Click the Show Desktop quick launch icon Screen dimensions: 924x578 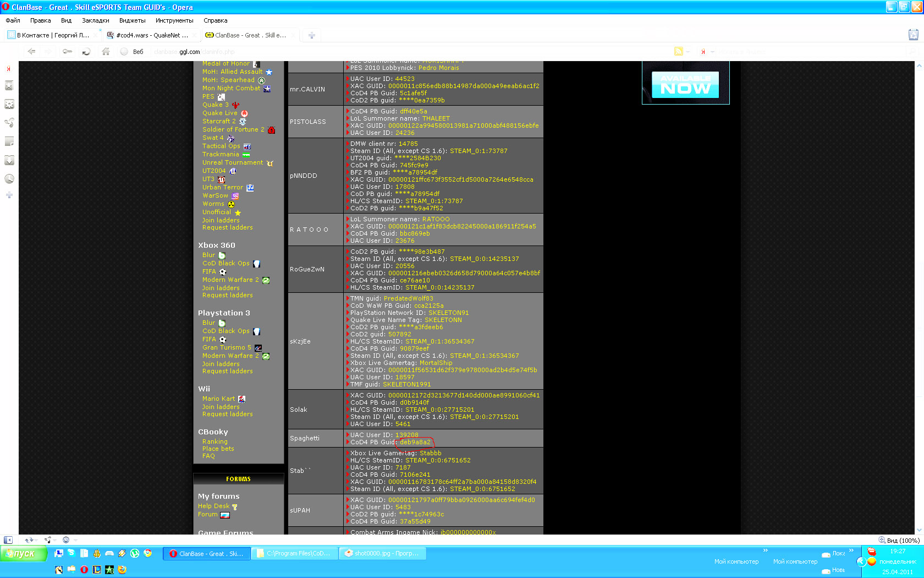(x=59, y=553)
